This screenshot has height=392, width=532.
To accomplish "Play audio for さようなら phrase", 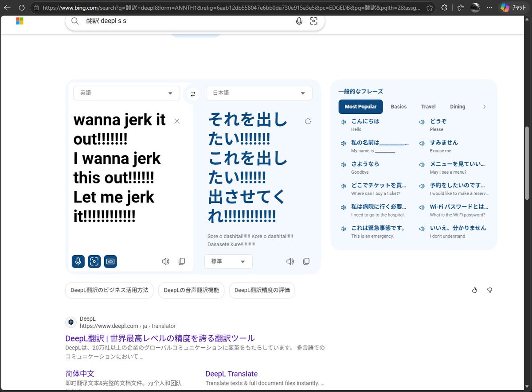I will 343,165.
